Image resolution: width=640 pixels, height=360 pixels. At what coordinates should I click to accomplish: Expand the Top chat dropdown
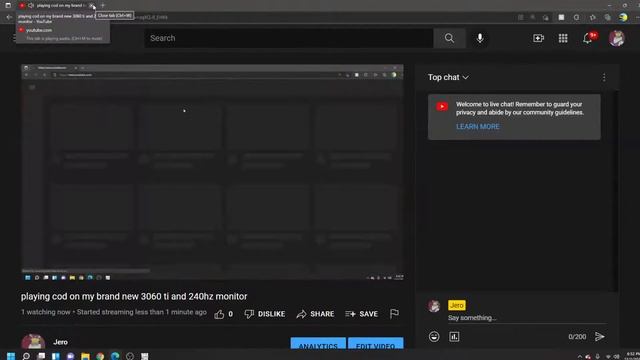448,77
